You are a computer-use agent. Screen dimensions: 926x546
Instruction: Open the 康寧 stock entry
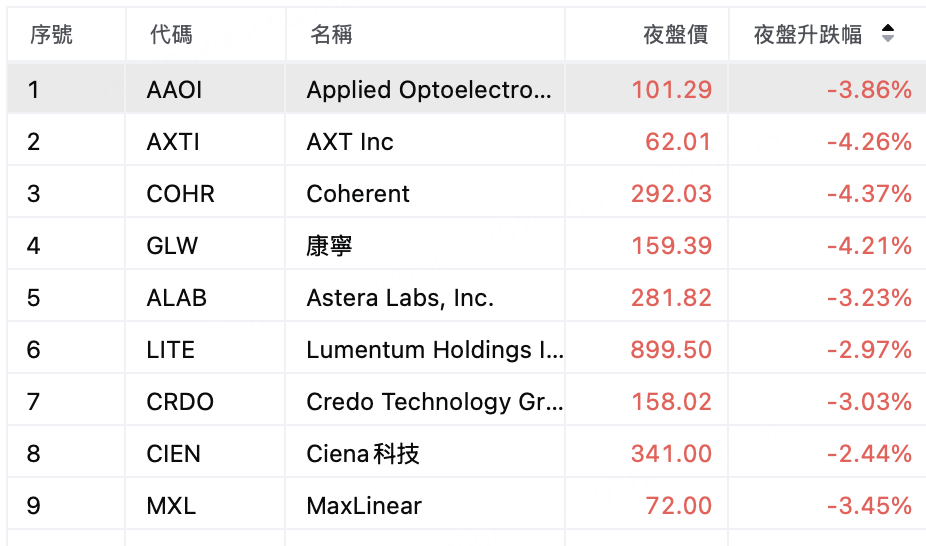point(329,246)
